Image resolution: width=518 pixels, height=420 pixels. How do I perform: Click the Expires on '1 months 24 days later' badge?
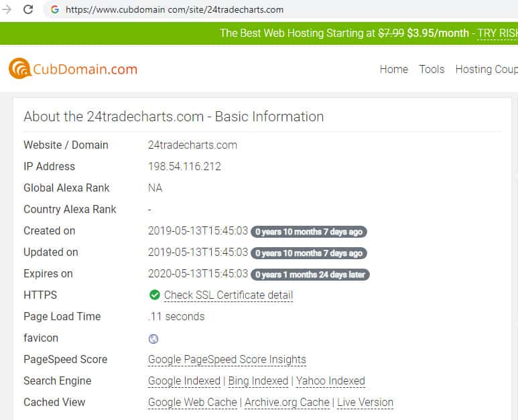point(310,275)
